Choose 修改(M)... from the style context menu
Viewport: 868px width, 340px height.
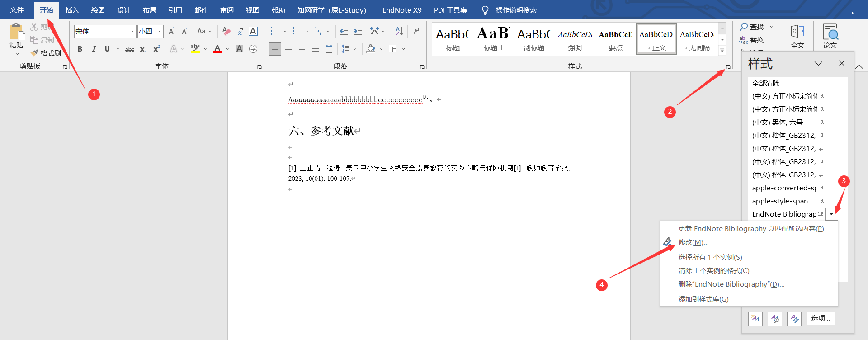pyautogui.click(x=693, y=242)
